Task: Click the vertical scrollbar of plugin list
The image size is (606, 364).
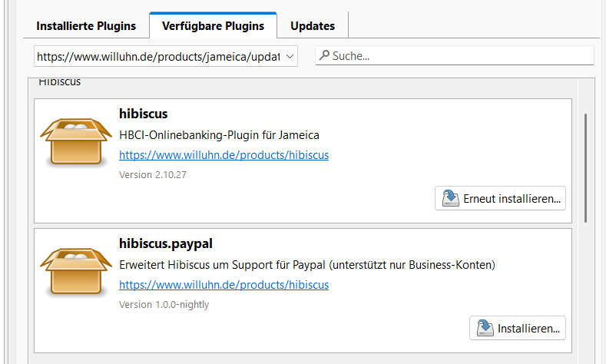Action: pos(586,167)
